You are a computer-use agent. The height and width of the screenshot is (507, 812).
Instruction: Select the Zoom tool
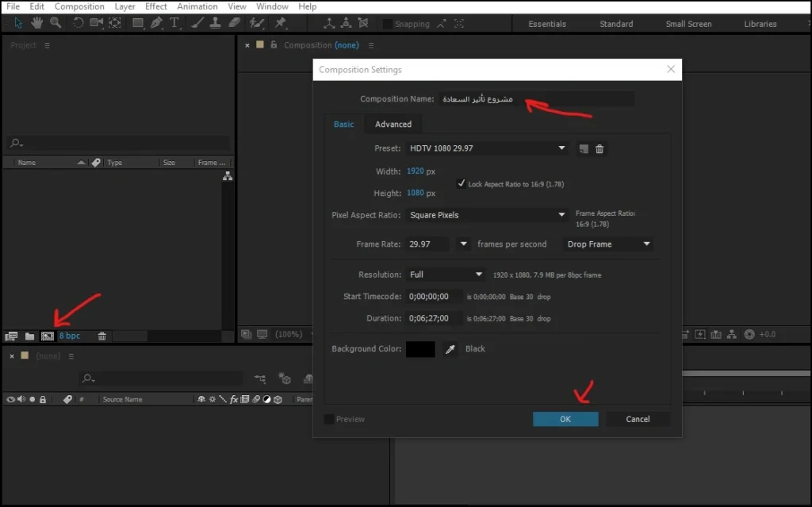[55, 23]
